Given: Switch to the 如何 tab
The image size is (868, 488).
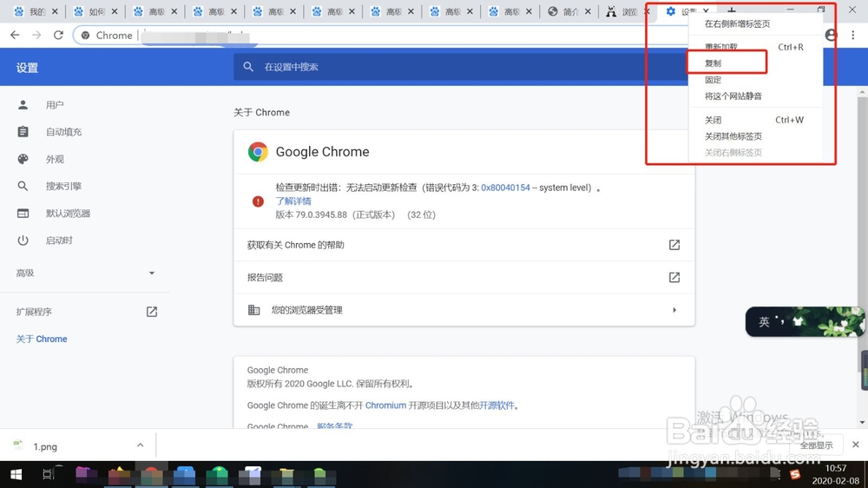Looking at the screenshot, I should pyautogui.click(x=95, y=11).
